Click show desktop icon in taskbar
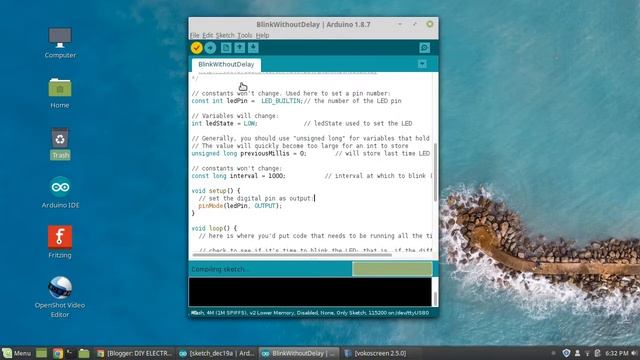Viewport: 640px width, 360px height. 41,353
